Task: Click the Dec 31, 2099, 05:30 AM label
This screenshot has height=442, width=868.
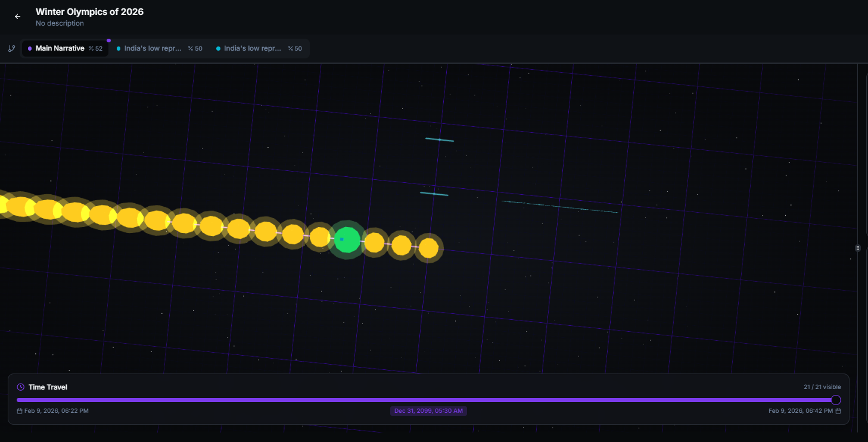Action: pyautogui.click(x=428, y=411)
